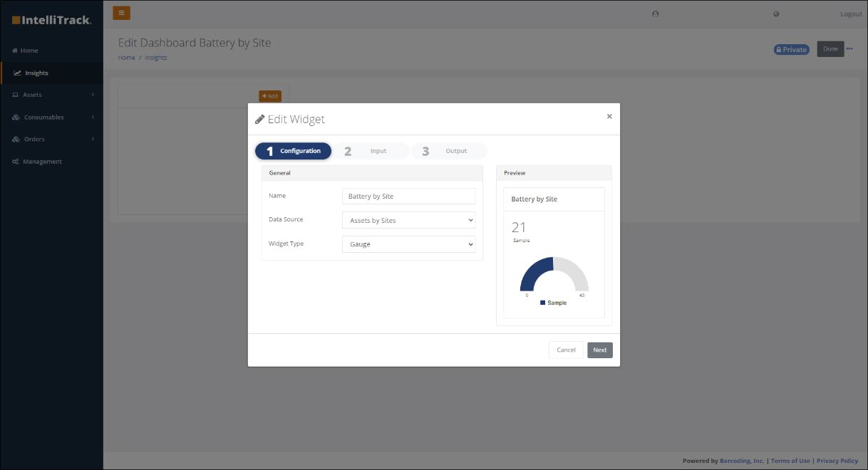The width and height of the screenshot is (868, 470).
Task: Select the Output step tab
Action: tap(449, 151)
